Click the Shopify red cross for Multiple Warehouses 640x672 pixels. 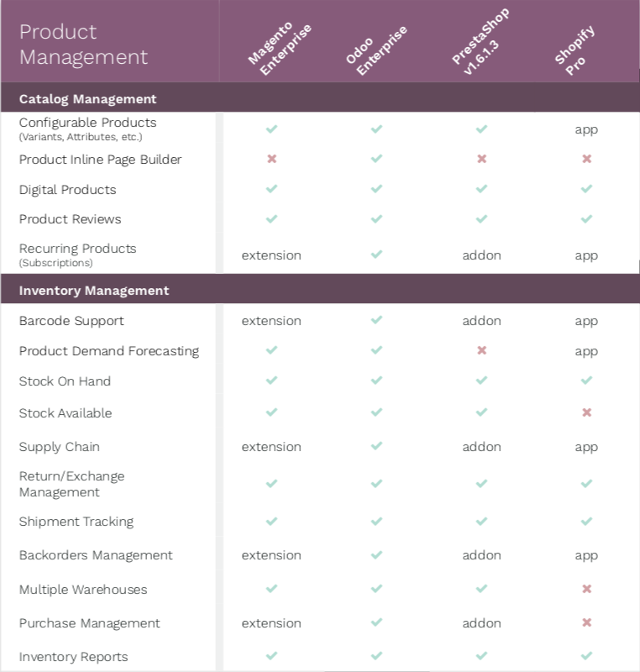[586, 589]
